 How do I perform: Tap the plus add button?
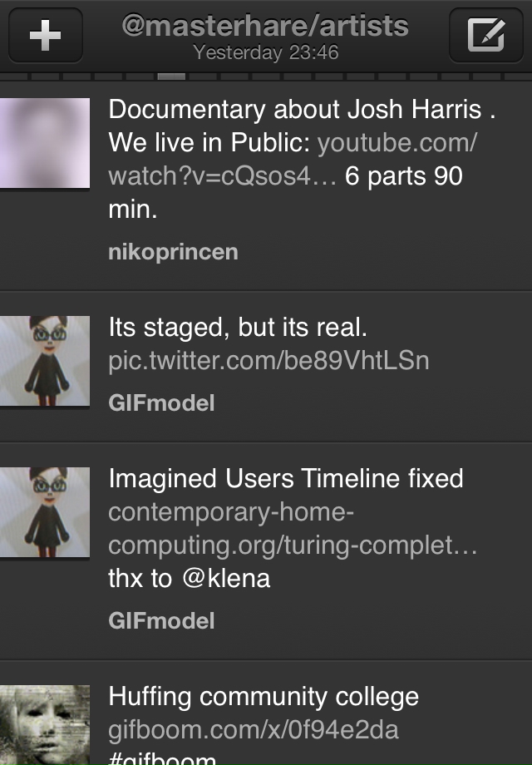46,35
